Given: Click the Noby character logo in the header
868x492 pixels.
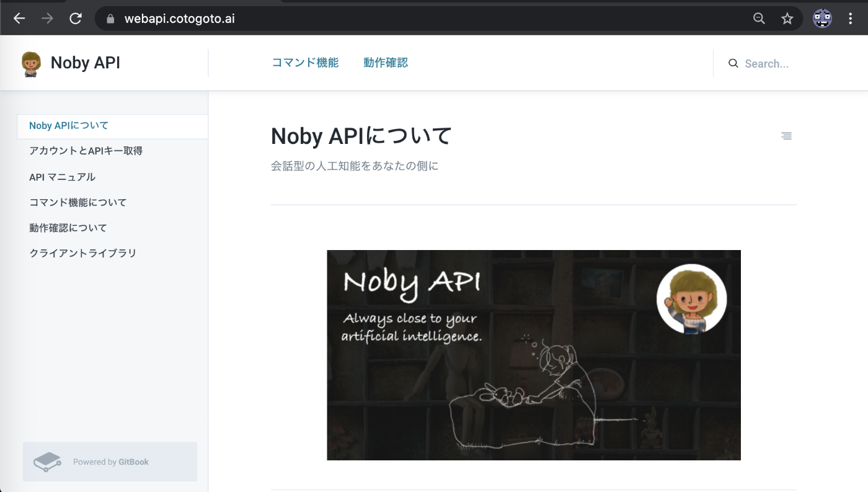Looking at the screenshot, I should pyautogui.click(x=31, y=64).
